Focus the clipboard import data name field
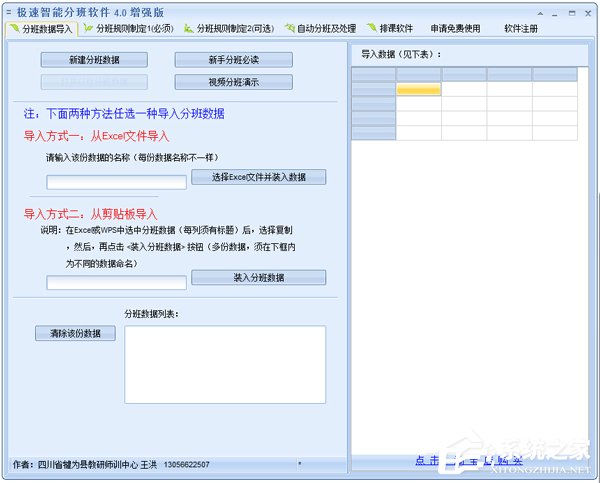Image resolution: width=600 pixels, height=483 pixels. [116, 282]
